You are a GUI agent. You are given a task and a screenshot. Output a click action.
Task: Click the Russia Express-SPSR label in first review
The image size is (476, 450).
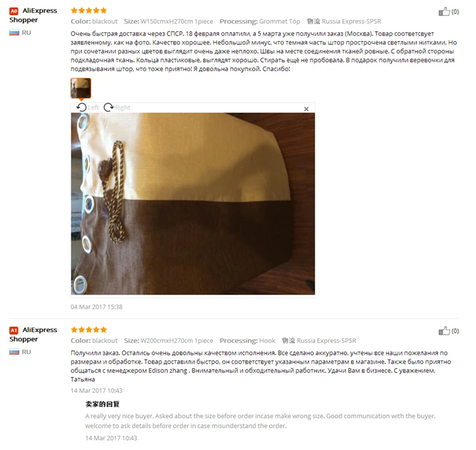351,21
